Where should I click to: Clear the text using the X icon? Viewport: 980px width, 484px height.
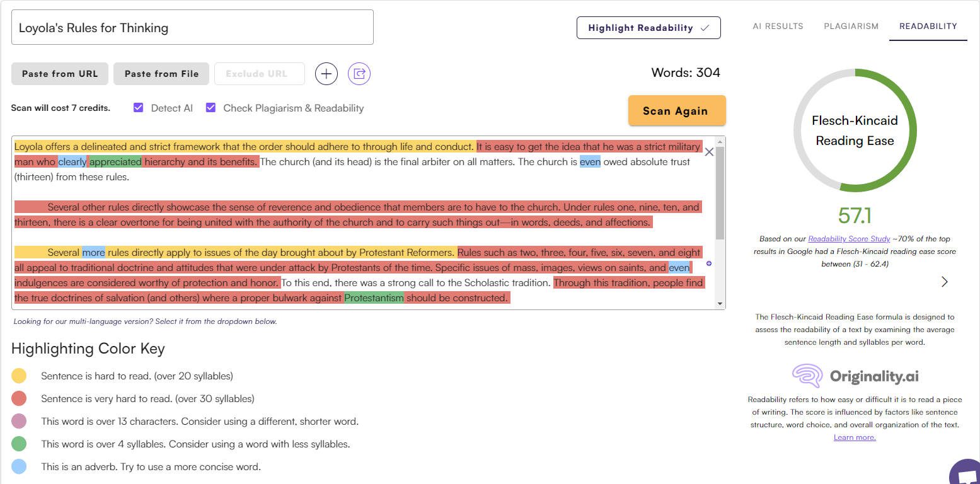[708, 152]
